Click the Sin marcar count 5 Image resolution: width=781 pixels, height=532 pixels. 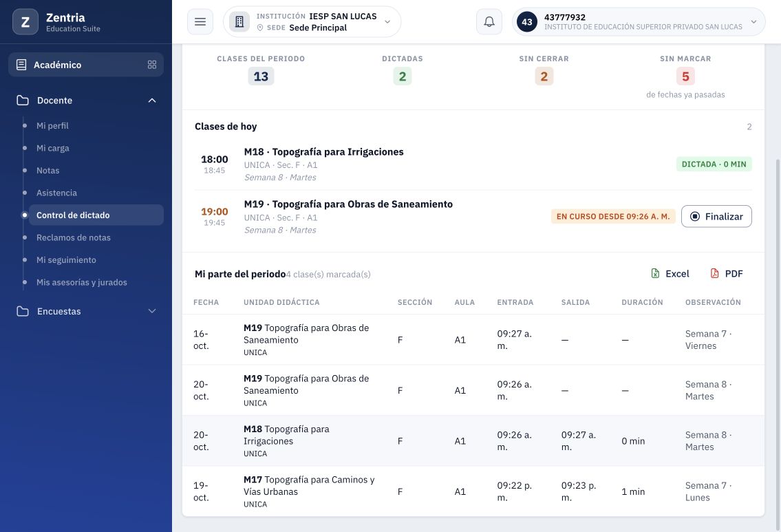coord(685,76)
